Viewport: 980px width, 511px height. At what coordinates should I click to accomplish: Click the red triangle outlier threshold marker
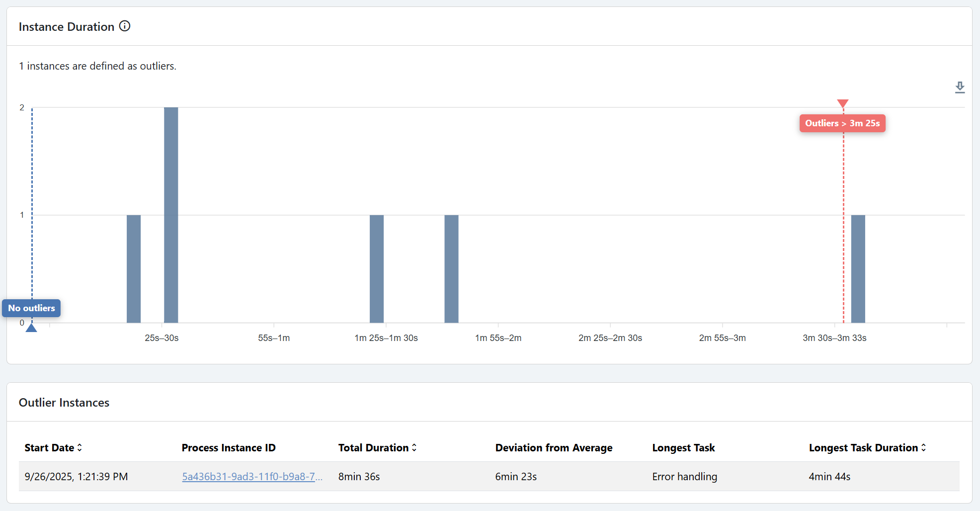point(842,103)
